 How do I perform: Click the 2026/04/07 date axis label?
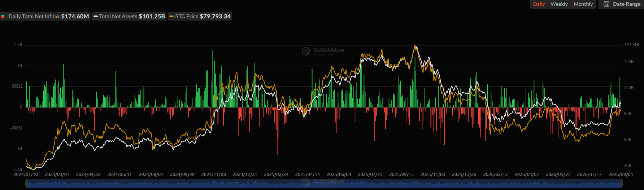527,174
